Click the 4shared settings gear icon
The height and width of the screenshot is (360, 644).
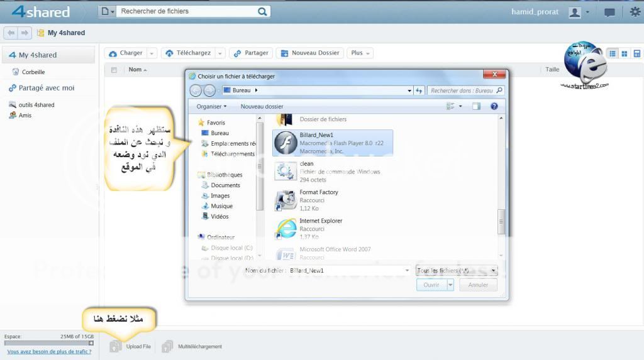point(635,12)
